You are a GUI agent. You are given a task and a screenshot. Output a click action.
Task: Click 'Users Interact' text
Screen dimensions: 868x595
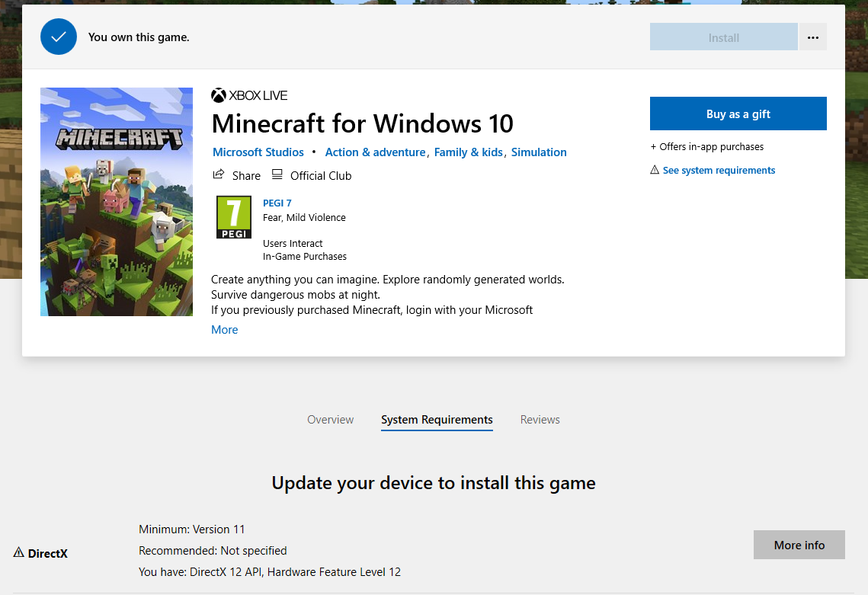293,244
